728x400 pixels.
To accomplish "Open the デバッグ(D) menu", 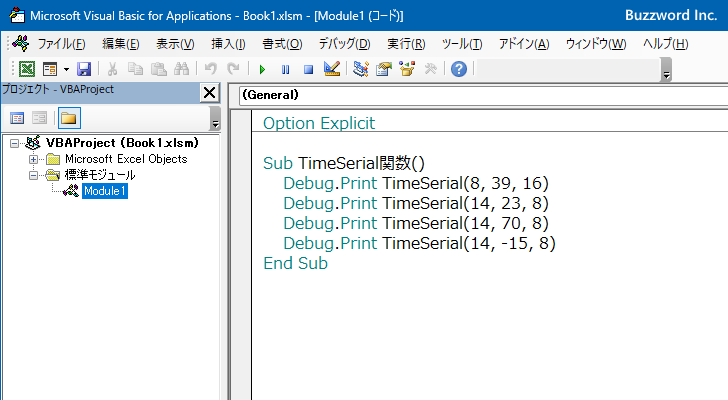I will point(344,44).
